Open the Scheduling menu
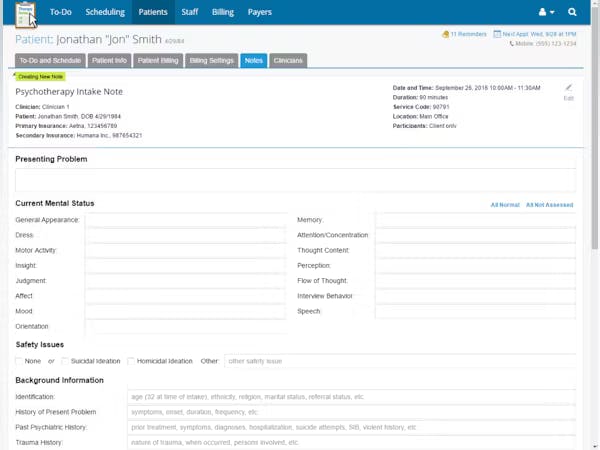Image resolution: width=600 pixels, height=450 pixels. [105, 12]
